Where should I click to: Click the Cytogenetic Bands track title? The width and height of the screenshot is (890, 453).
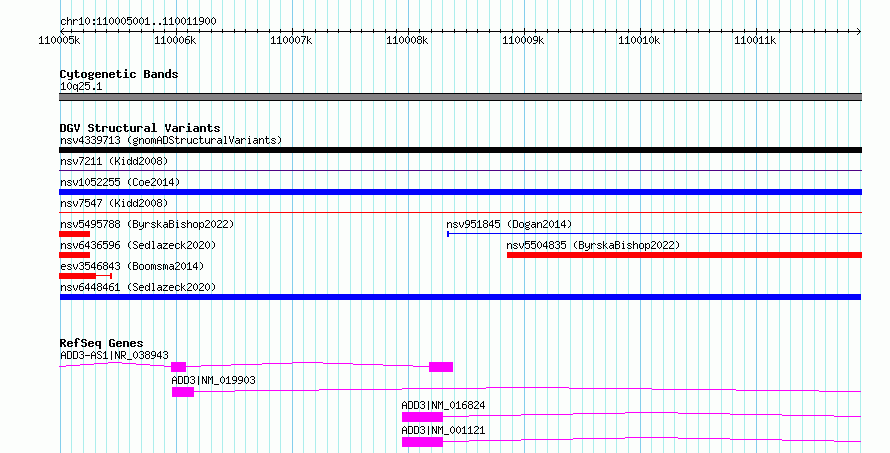[119, 74]
